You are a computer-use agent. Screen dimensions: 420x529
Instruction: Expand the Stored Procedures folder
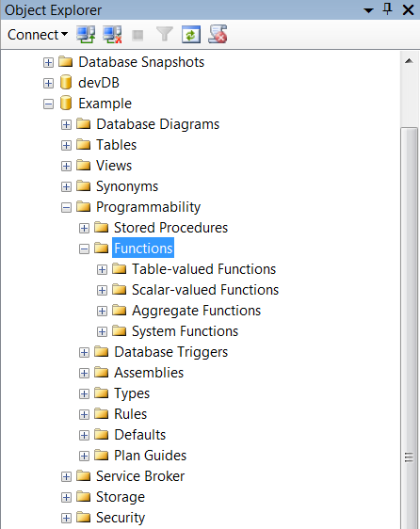click(84, 229)
